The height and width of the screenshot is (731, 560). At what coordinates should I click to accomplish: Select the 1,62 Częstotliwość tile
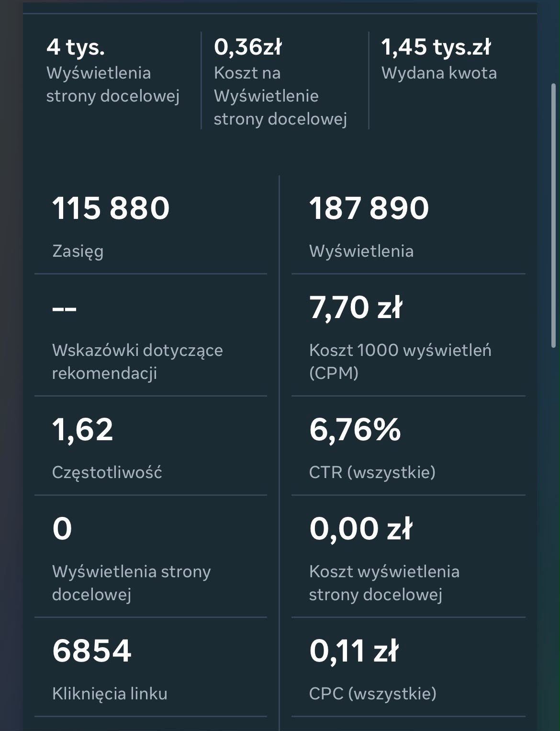click(151, 446)
